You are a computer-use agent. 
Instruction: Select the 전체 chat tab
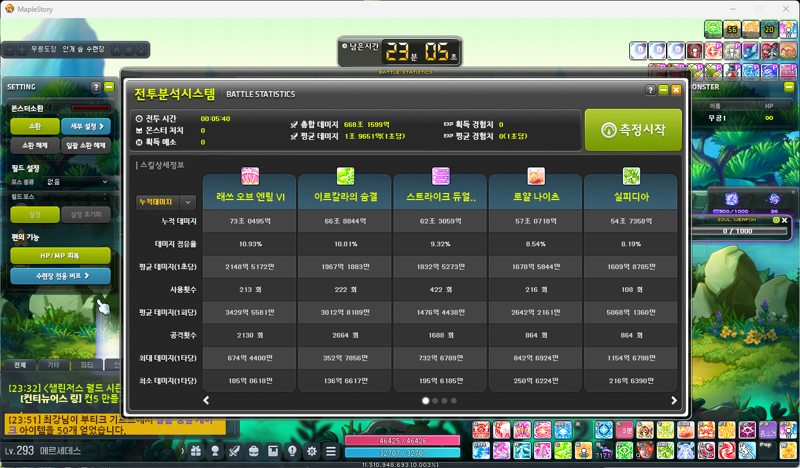20,365
